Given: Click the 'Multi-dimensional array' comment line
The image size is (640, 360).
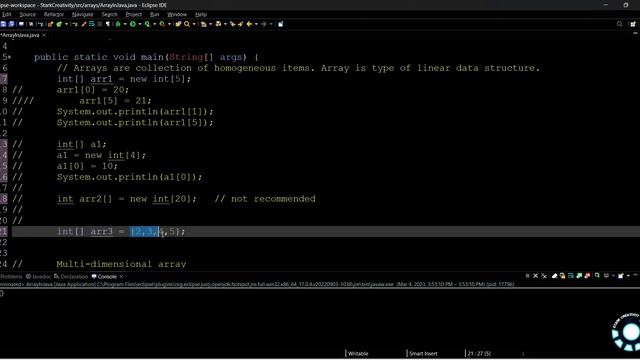Looking at the screenshot, I should (x=121, y=264).
